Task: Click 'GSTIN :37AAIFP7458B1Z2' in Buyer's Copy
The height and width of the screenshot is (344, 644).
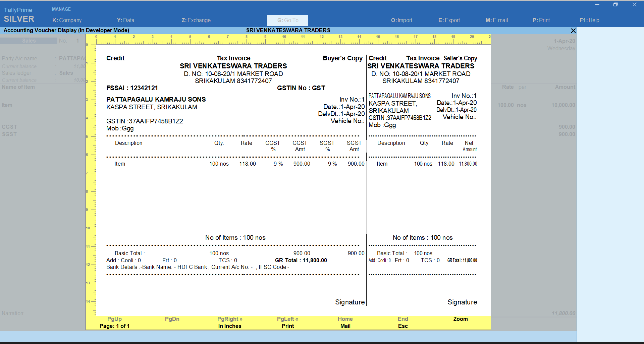Action: 145,121
